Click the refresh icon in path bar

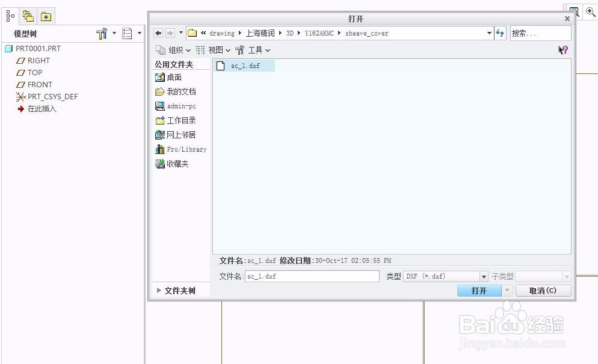[x=501, y=33]
